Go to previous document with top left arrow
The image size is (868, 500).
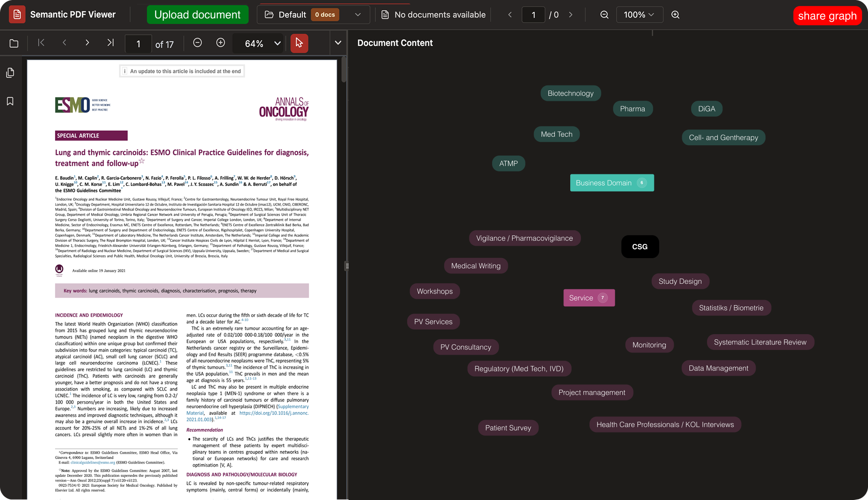(x=510, y=15)
